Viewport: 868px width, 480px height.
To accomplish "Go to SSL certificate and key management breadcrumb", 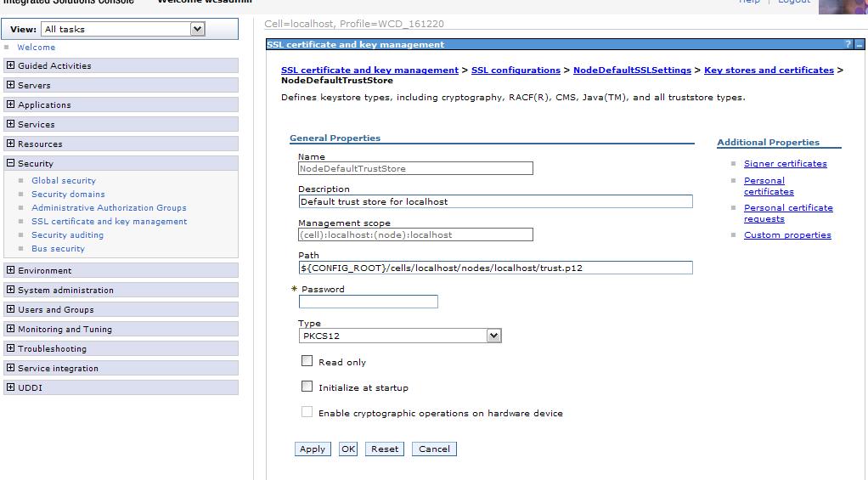I will 369,71.
